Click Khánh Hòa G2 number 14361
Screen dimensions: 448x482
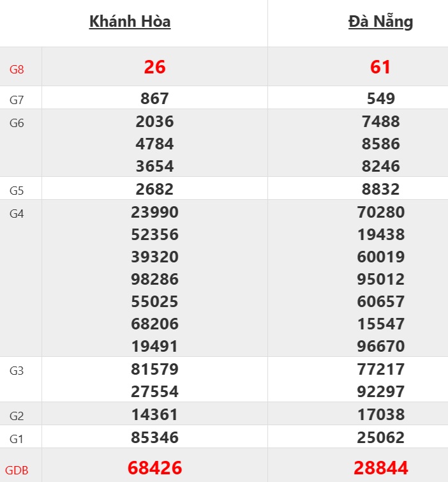tap(154, 415)
